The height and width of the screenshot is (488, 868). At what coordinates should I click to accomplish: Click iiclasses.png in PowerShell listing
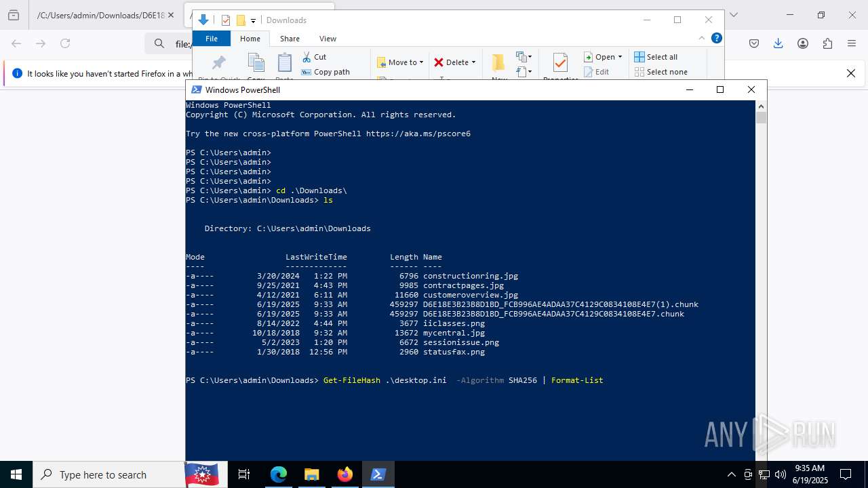[454, 323]
